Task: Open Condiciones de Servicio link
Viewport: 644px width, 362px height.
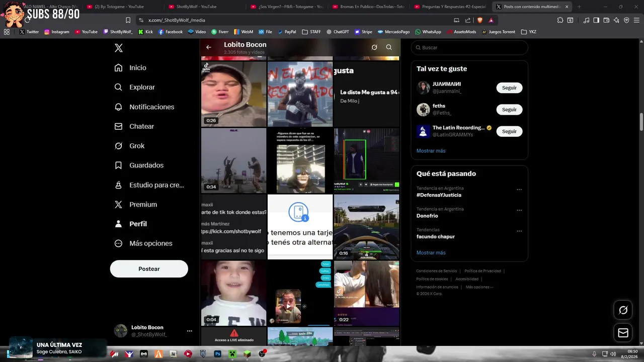Action: coord(437,271)
